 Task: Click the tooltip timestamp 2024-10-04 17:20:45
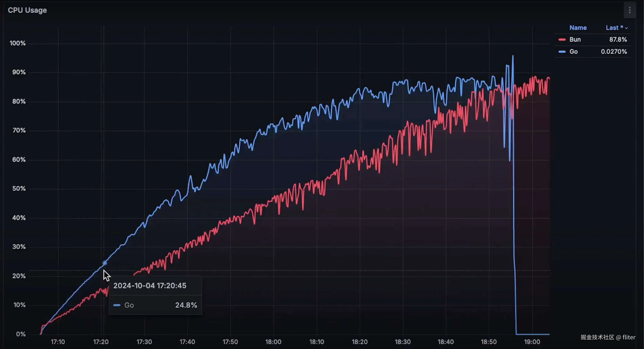tap(149, 285)
